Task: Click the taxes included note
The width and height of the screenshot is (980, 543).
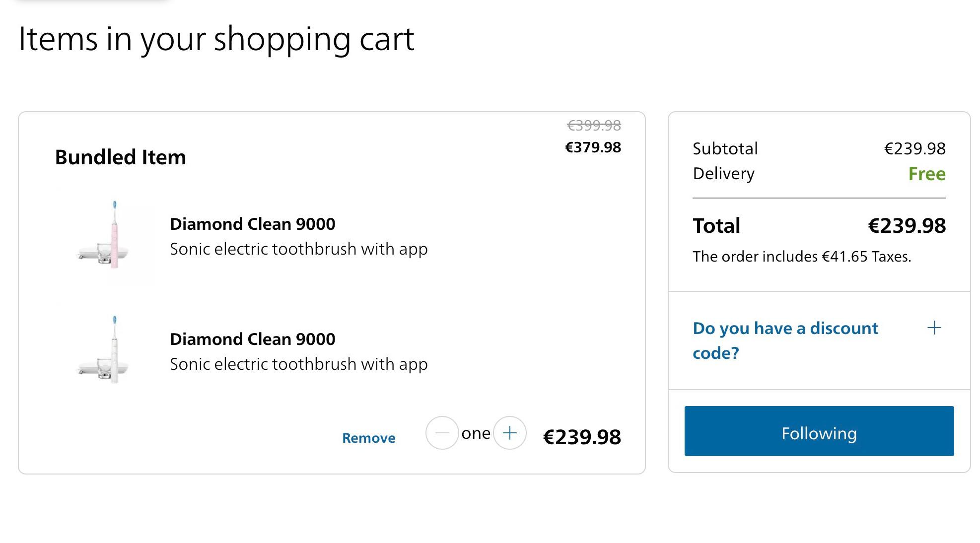Action: tap(802, 257)
